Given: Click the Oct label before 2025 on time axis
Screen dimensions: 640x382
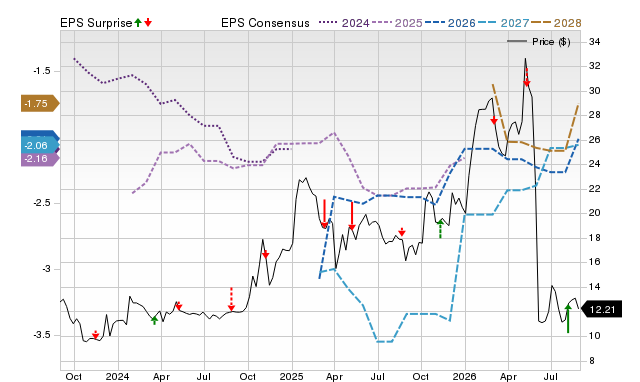Looking at the screenshot, I should (x=248, y=377).
